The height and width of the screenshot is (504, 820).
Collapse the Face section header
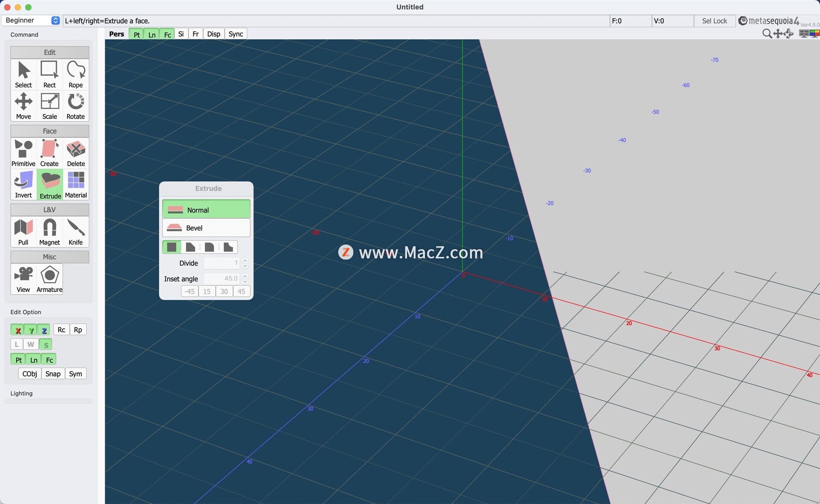point(50,131)
